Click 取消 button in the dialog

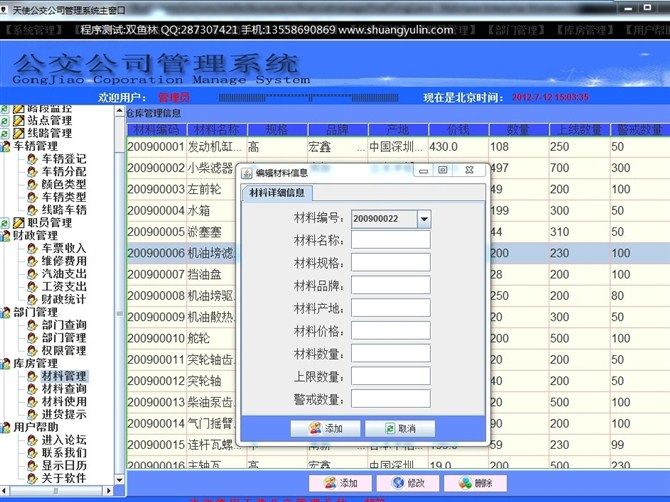click(x=400, y=428)
